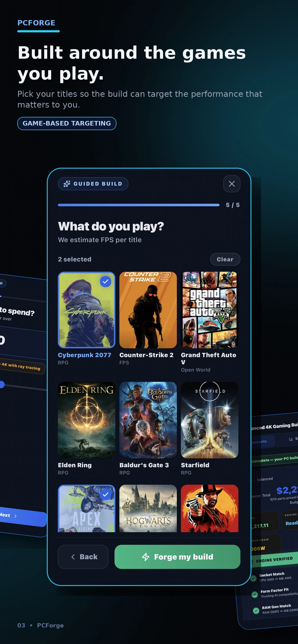Click the step progress bar

coord(139,205)
